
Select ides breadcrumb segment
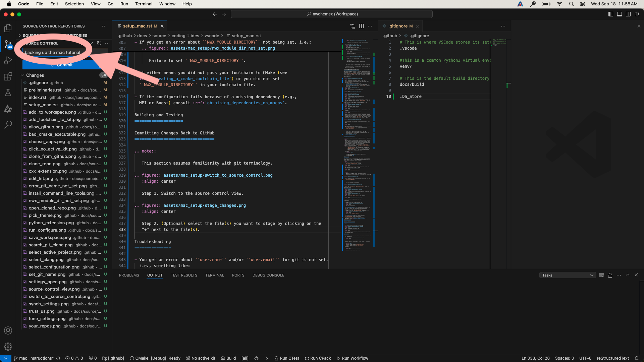click(195, 36)
